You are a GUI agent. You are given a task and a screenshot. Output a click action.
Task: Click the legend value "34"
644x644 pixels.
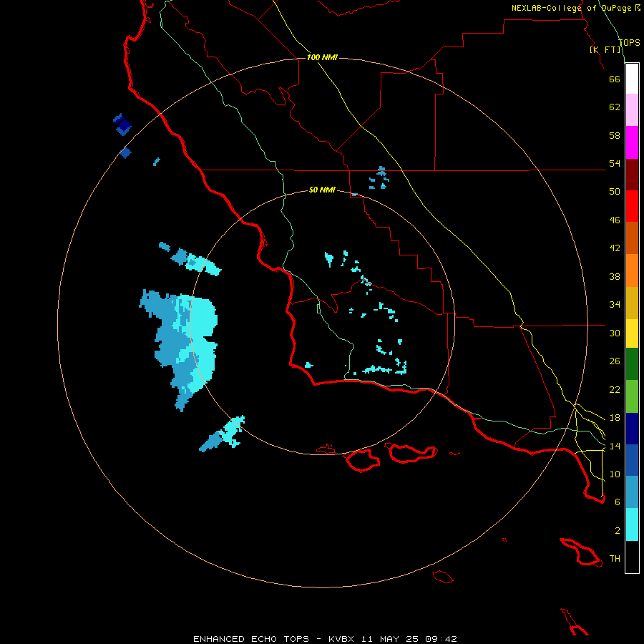point(615,305)
